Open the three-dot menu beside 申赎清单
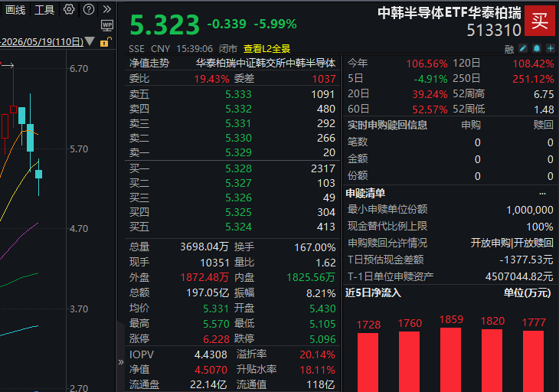Viewport: 559px width, 392px height. pos(542,194)
